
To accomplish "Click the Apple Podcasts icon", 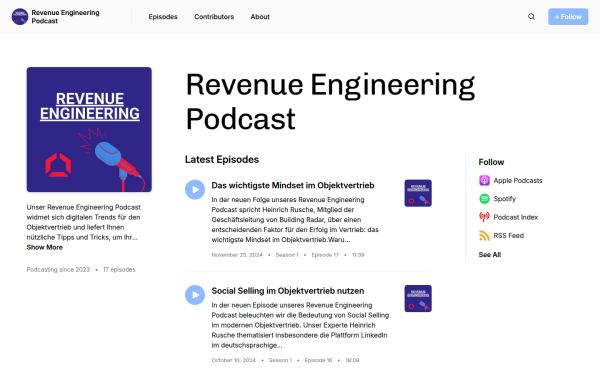I will point(484,180).
